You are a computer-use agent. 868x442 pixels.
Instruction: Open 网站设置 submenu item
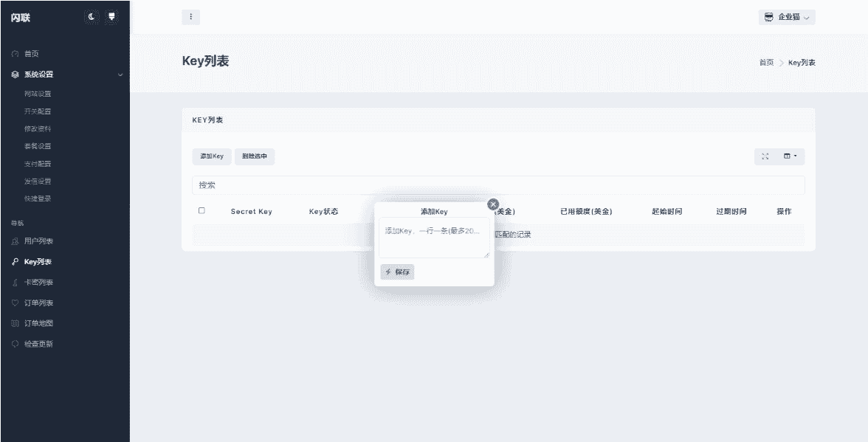(x=38, y=94)
